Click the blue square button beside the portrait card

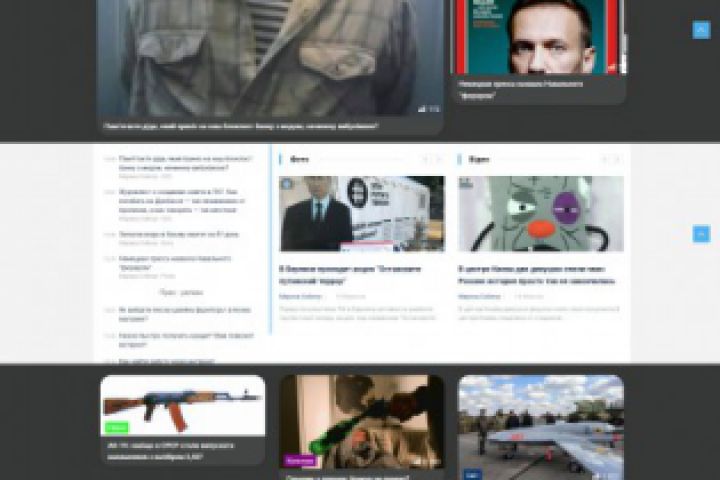point(701,30)
